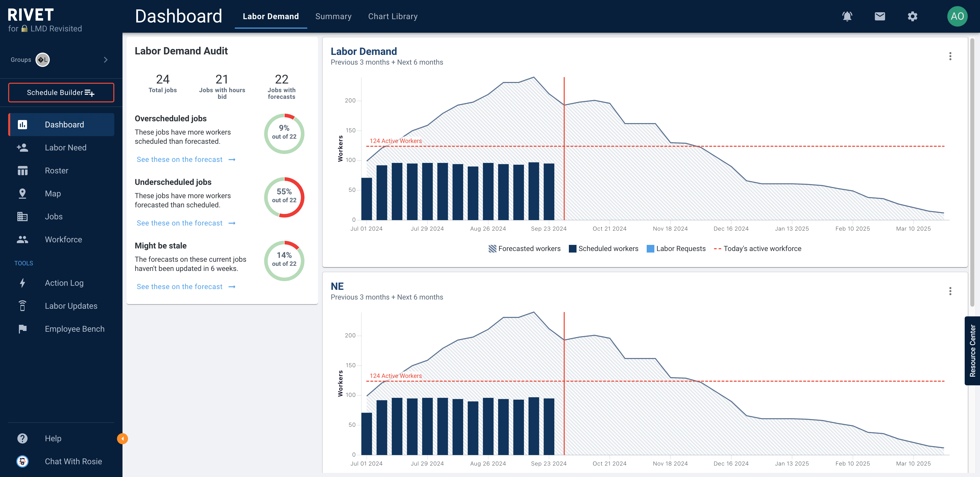Screen dimensions: 980x477
Task: Click the NE chart title
Action: pyautogui.click(x=337, y=286)
